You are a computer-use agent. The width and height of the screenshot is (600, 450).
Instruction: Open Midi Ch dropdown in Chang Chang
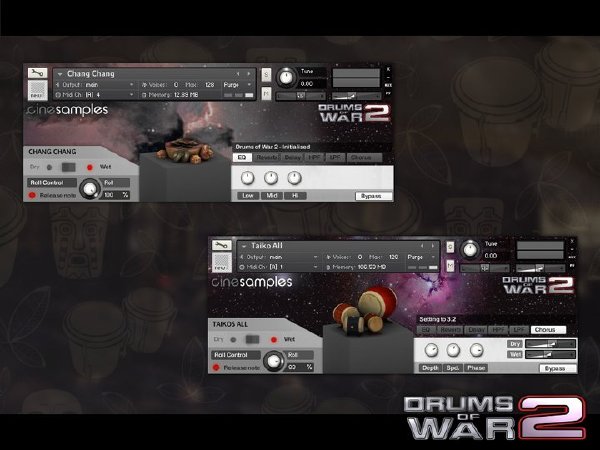[95, 95]
